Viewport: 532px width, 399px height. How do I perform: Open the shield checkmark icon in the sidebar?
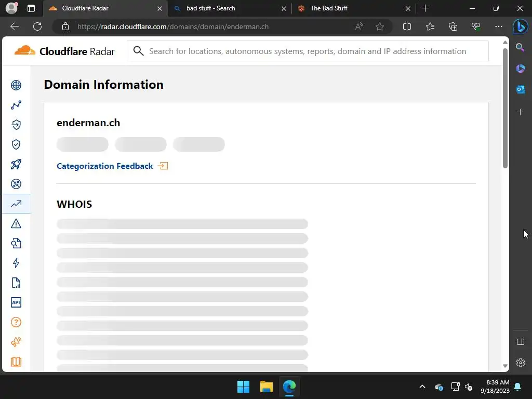(16, 144)
